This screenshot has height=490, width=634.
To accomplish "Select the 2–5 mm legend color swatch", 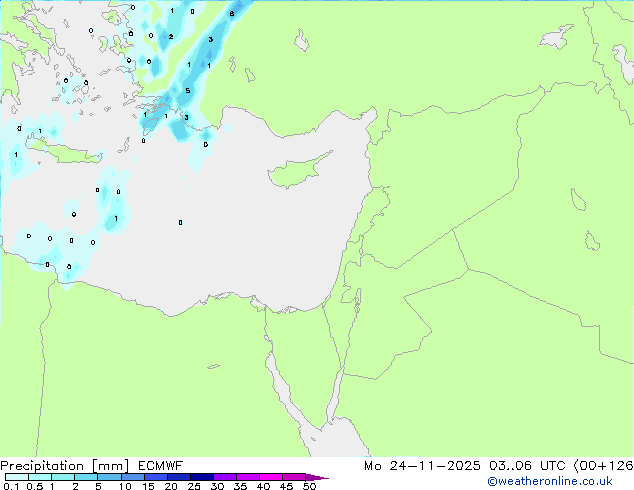I will coord(86,477).
